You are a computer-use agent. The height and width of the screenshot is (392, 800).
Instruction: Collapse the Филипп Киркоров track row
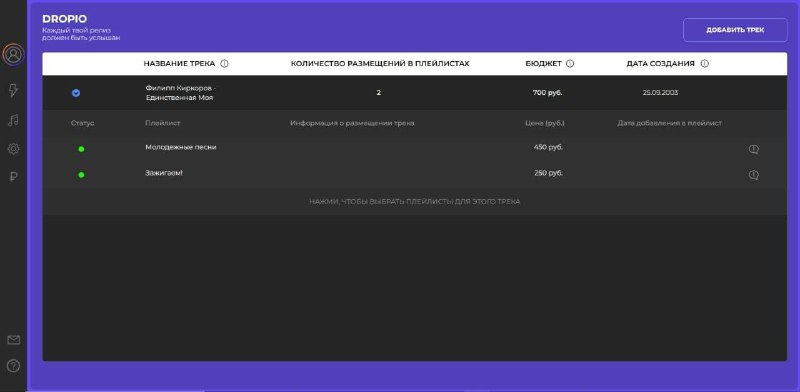pyautogui.click(x=76, y=93)
